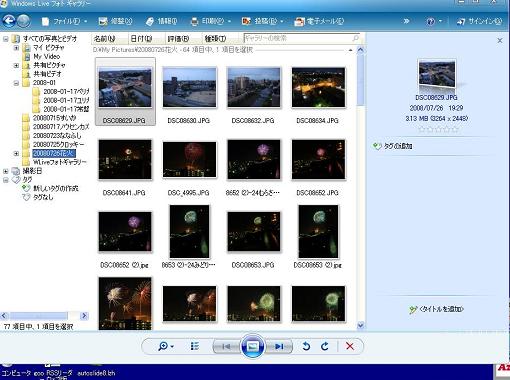Select thumbnail DSC08634.JPG
This screenshot has width=510, height=380.
[318, 87]
